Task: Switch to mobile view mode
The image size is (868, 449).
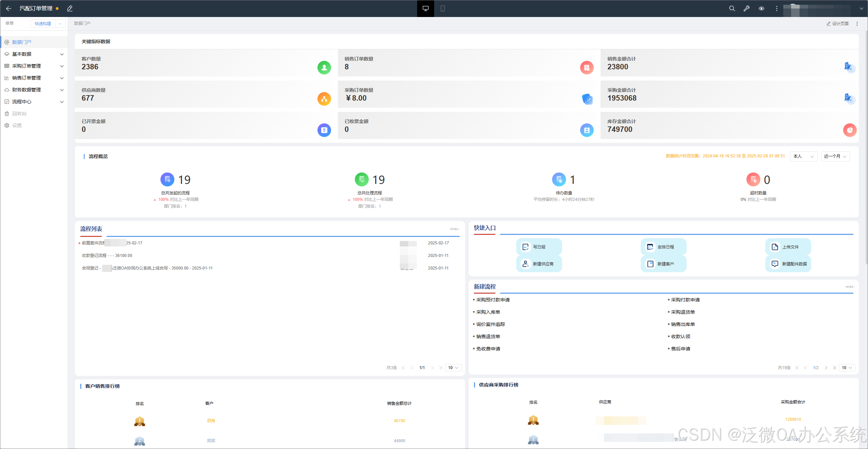Action: (442, 8)
